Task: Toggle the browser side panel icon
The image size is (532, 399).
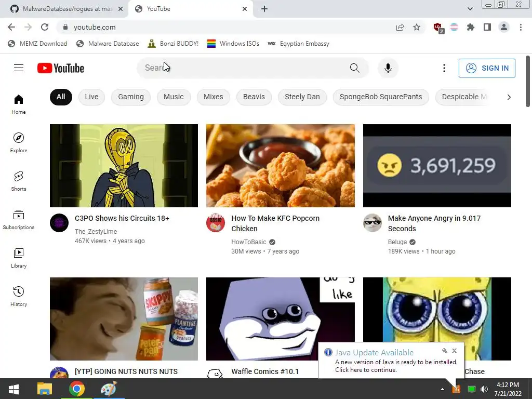Action: (487, 27)
